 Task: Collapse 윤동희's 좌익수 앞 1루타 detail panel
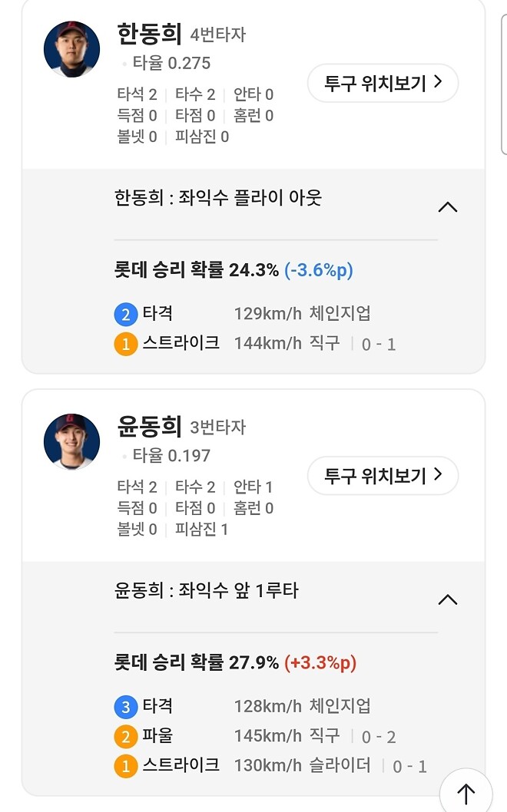click(x=449, y=599)
